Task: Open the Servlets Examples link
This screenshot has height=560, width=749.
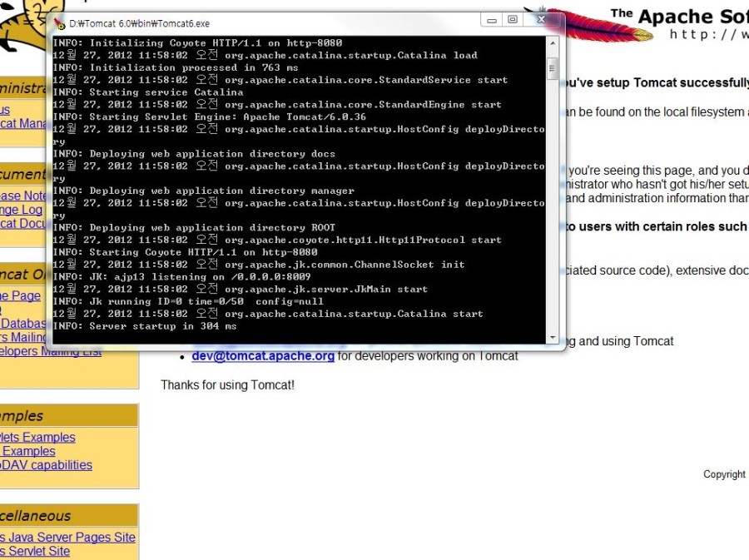Action: 37,438
